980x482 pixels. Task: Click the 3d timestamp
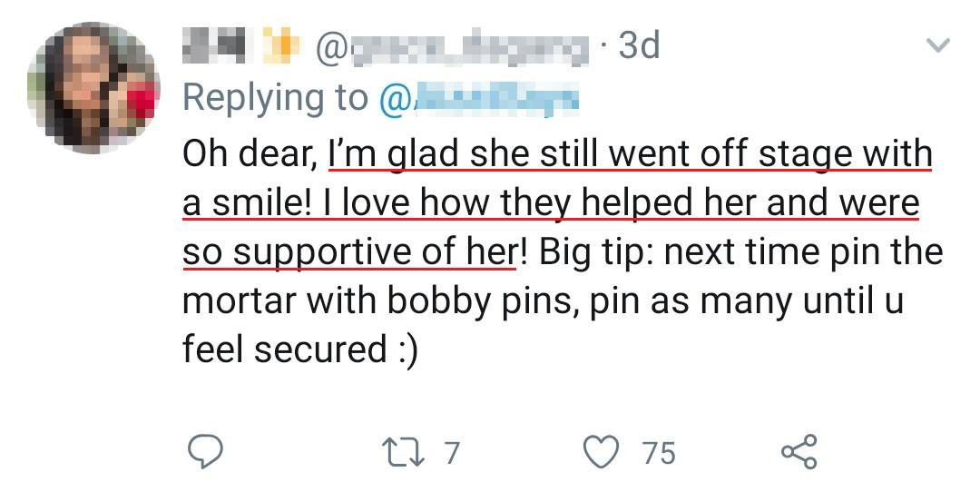coord(638,45)
